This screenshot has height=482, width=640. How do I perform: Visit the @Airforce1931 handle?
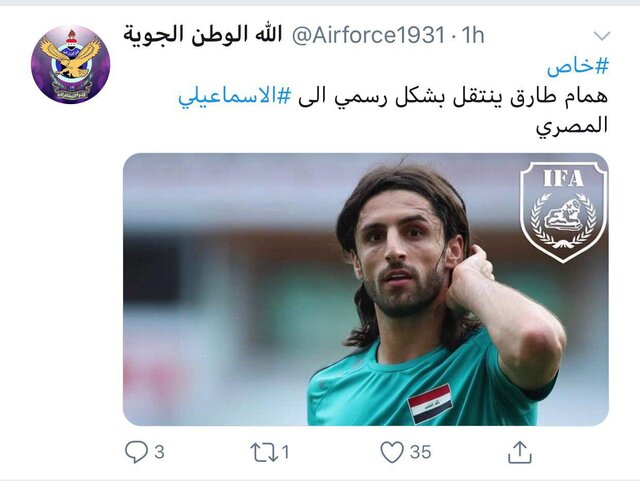coord(368,35)
